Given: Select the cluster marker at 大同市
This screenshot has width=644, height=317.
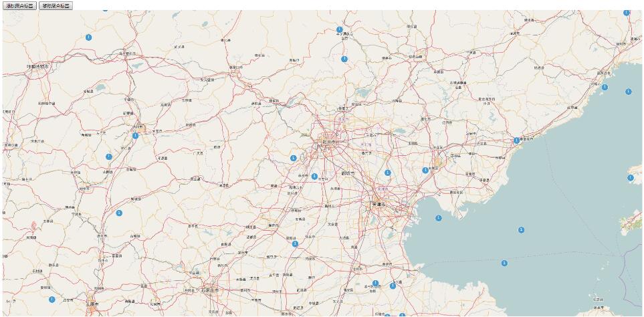Looking at the screenshot, I should (135, 136).
